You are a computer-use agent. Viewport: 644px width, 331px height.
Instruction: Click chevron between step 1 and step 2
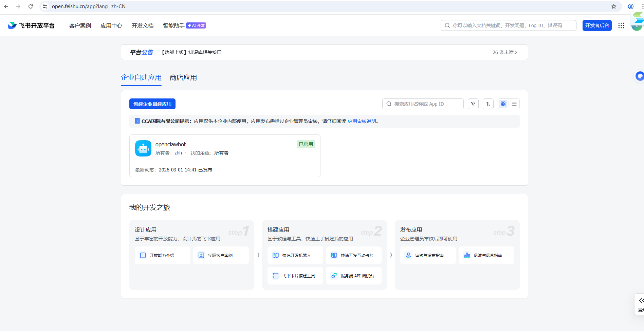pos(258,255)
